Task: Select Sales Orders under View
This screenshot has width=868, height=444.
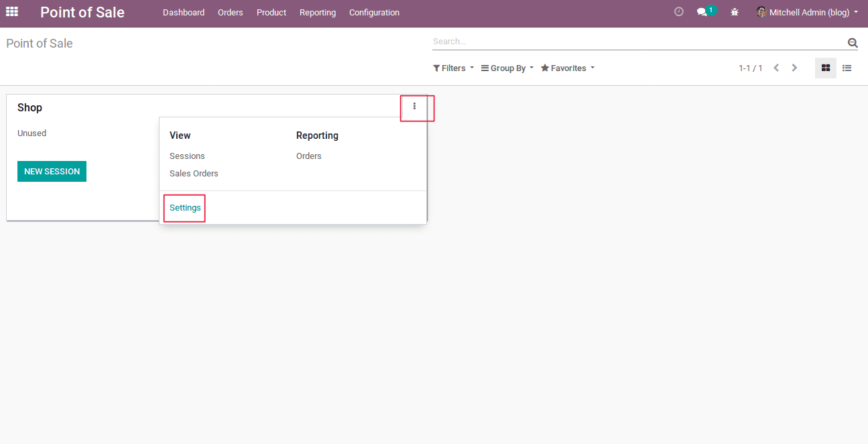Action: [x=194, y=174]
